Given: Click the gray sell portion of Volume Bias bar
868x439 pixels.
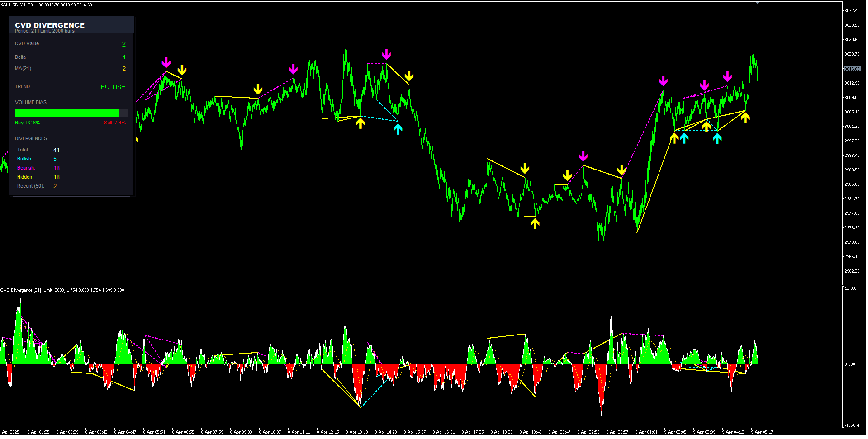Looking at the screenshot, I should click(123, 113).
